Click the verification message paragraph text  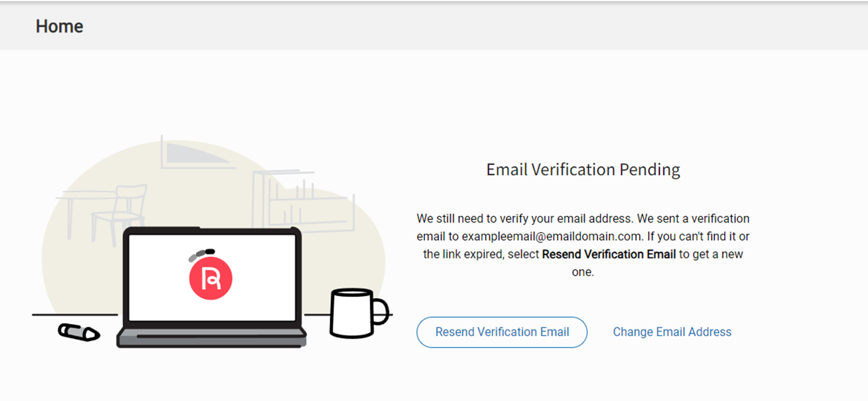point(583,245)
